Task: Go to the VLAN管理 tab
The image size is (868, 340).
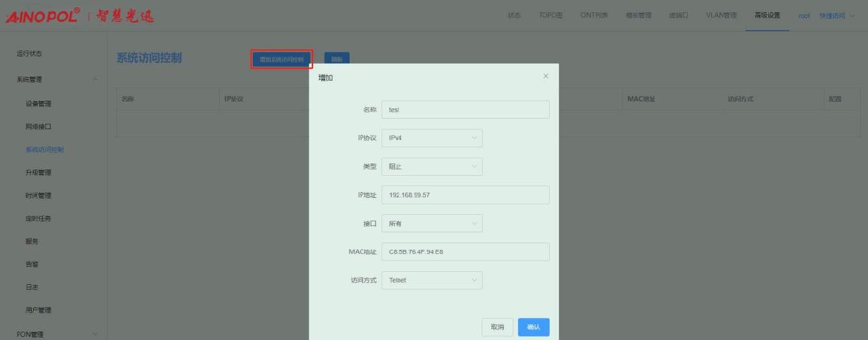Action: point(721,16)
